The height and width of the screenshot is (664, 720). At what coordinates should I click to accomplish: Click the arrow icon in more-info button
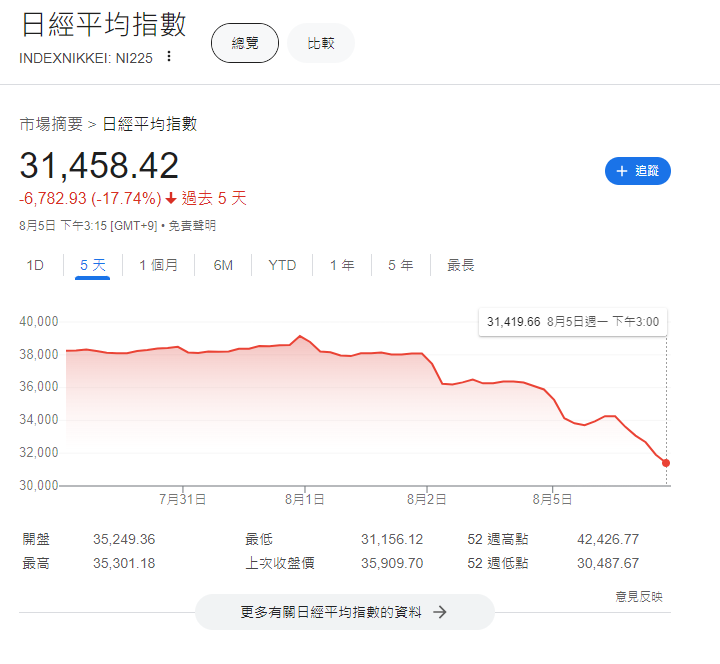point(439,612)
